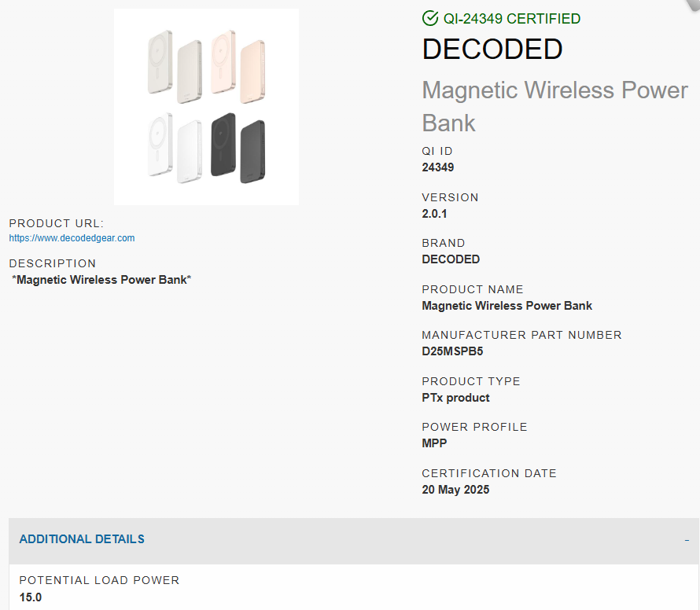Select the *Magnetic Wireless Power Bank* description text
Image resolution: width=700 pixels, height=610 pixels.
point(101,280)
